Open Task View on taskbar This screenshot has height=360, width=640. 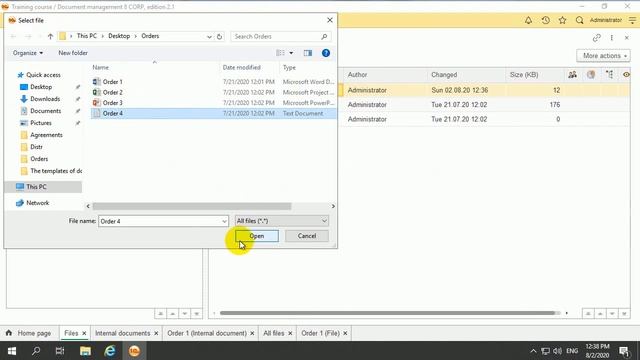[x=60, y=351]
